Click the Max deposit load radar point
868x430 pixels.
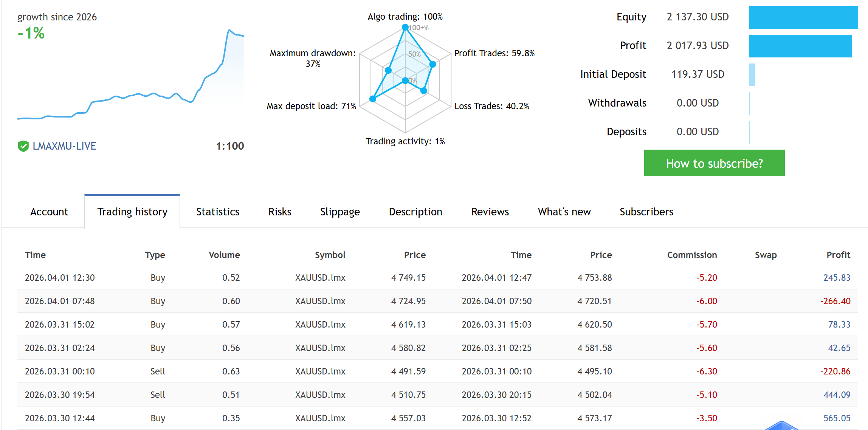pyautogui.click(x=373, y=99)
